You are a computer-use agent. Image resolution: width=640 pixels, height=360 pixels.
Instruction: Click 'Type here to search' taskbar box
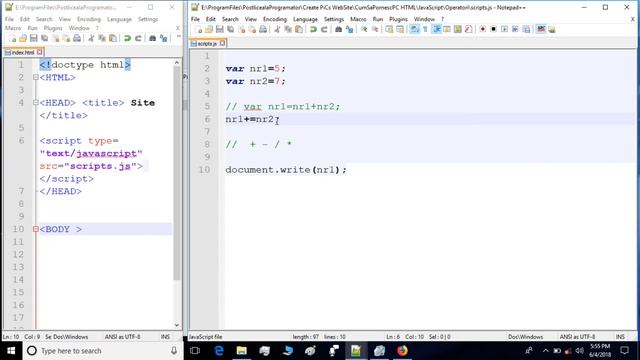[103, 351]
